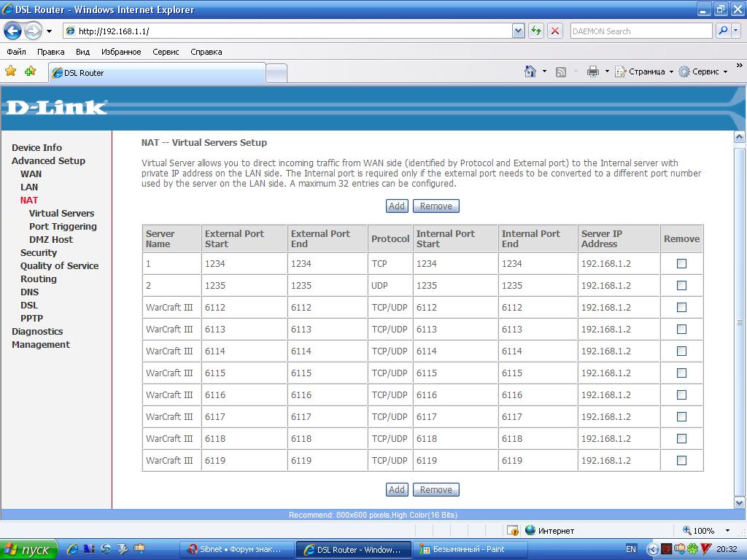Image resolution: width=747 pixels, height=560 pixels.
Task: Open the Страница dropdown arrow
Action: tap(671, 72)
